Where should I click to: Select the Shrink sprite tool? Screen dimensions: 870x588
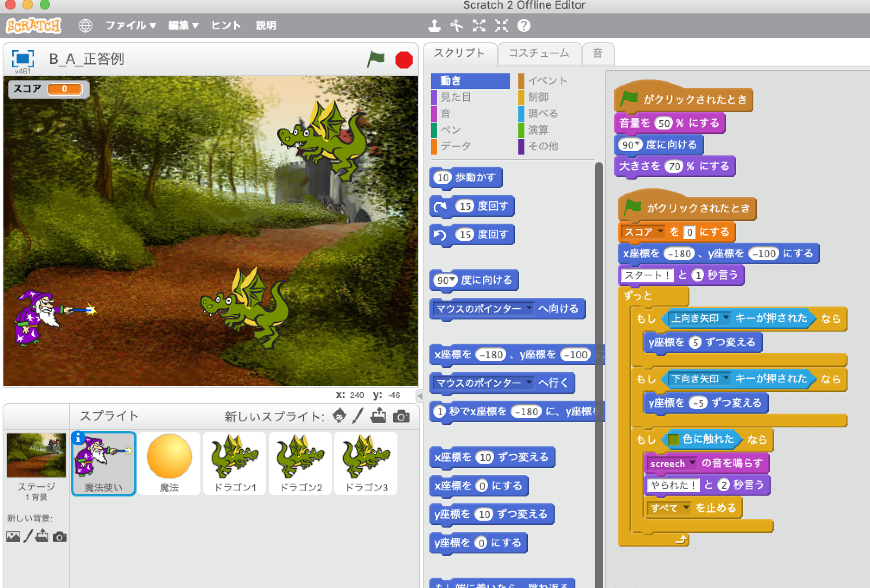(501, 26)
